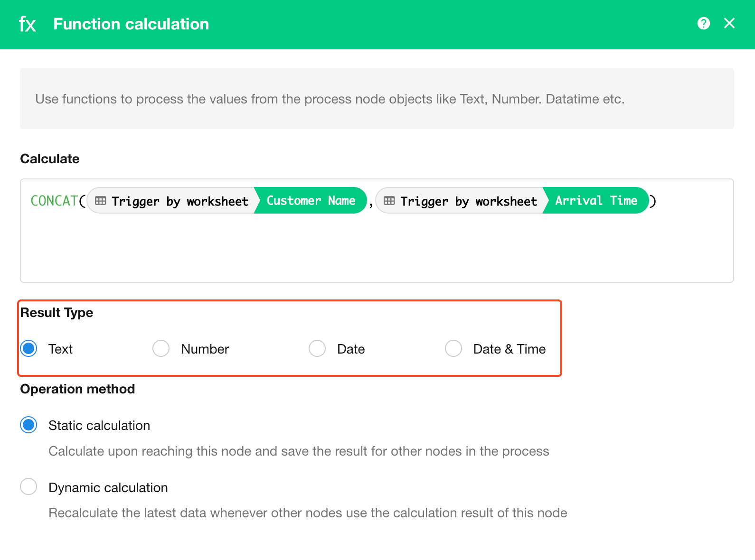Click the Number radio label text
The image size is (755, 560).
205,349
